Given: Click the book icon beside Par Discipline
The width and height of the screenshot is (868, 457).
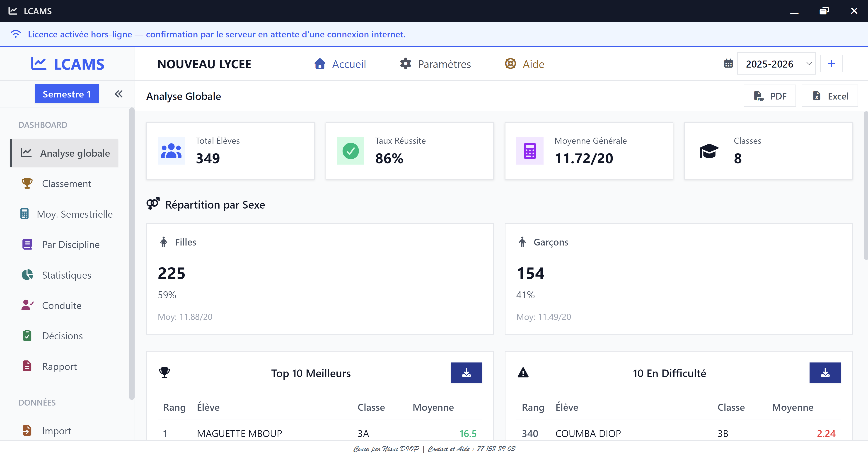Looking at the screenshot, I should [27, 244].
